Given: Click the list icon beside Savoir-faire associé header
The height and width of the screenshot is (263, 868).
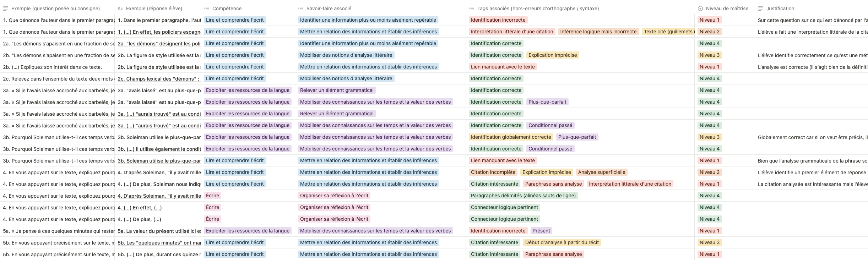Looking at the screenshot, I should tap(301, 9).
